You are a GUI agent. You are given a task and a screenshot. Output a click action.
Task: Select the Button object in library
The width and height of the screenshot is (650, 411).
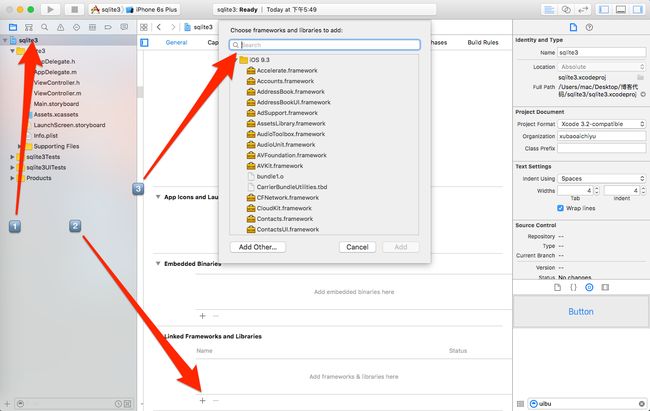click(581, 311)
